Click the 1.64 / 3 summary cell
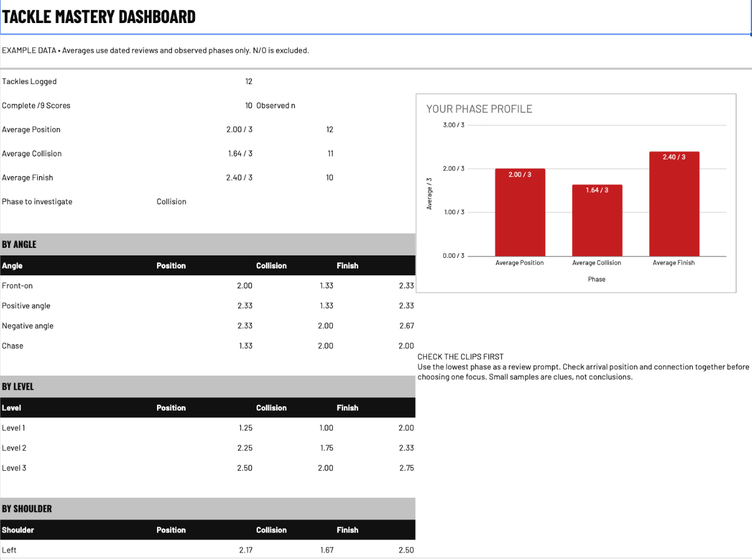This screenshot has width=752, height=560. [240, 154]
